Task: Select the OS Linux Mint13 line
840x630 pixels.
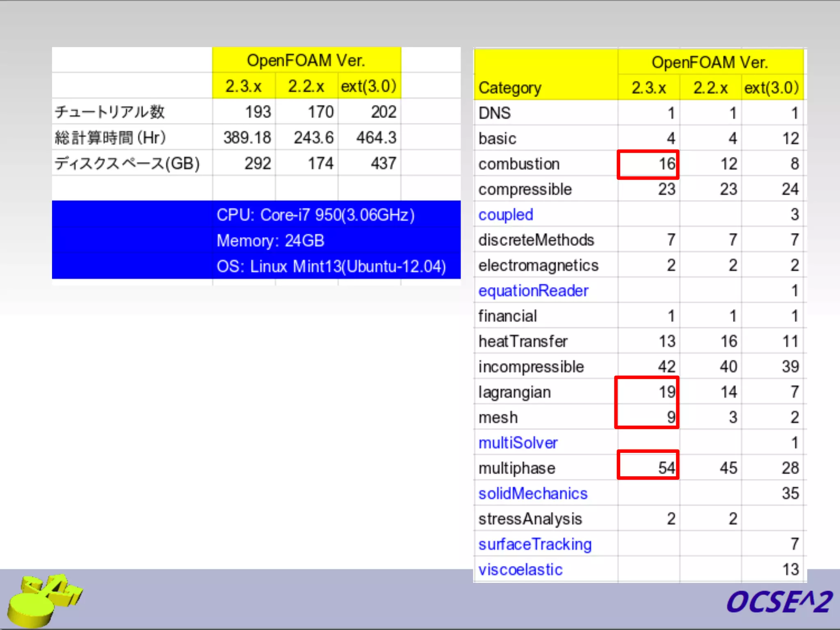Action: point(331,267)
